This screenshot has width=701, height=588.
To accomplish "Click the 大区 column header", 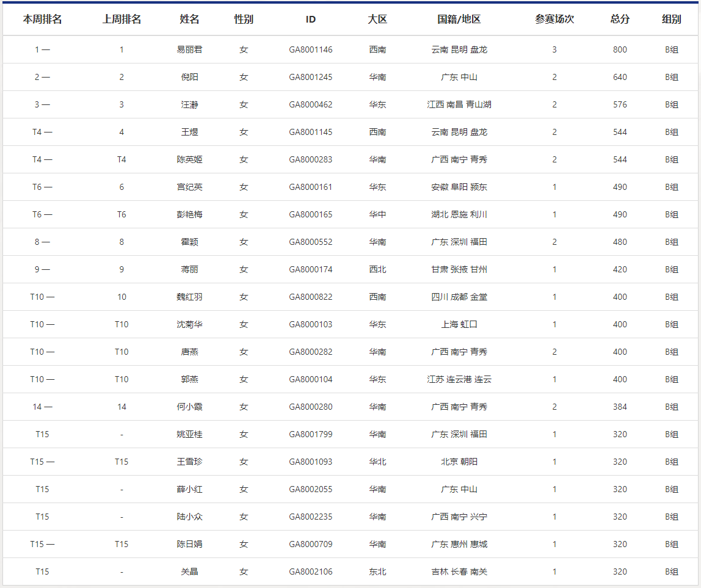I will pyautogui.click(x=377, y=19).
